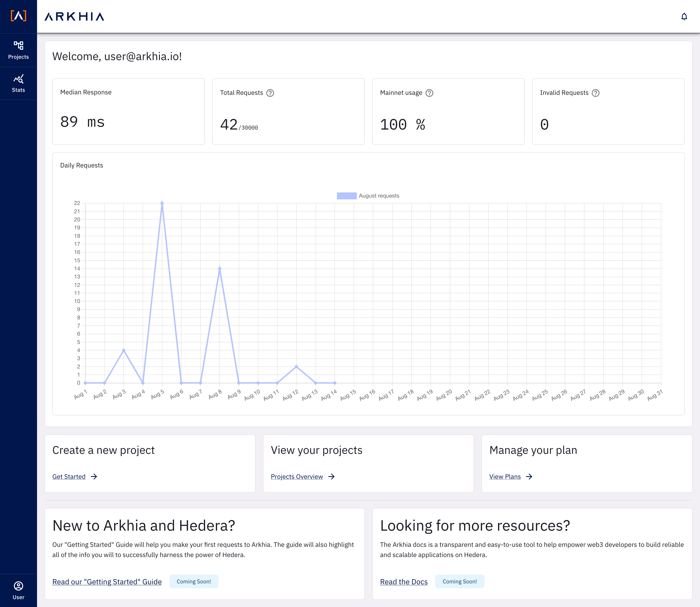Click the 42 Total Requests value
The image size is (700, 607).
[229, 124]
